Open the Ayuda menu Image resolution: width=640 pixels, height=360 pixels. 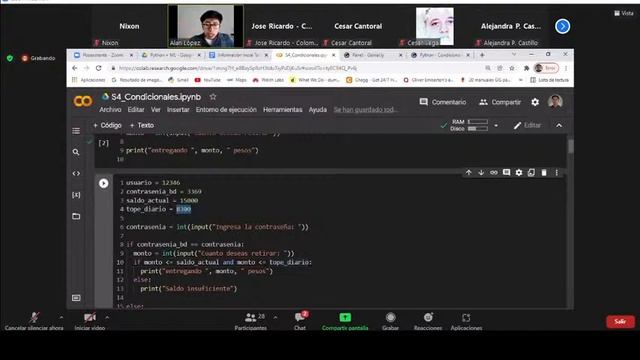point(318,110)
